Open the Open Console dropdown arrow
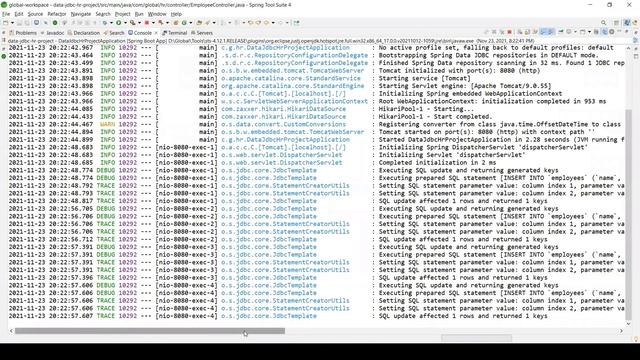 (589, 32)
